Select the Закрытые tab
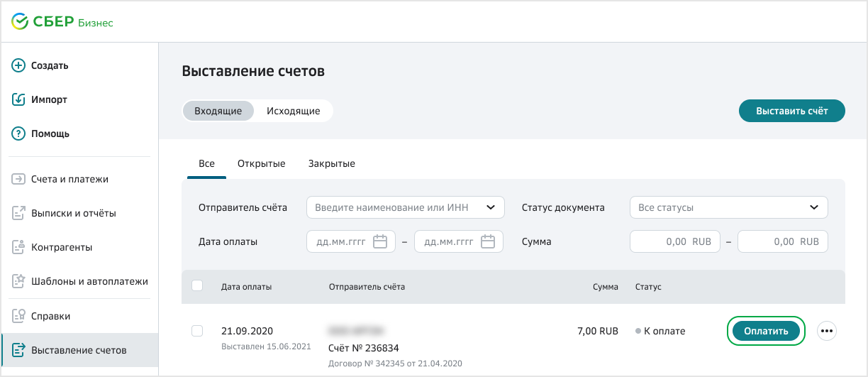 [331, 163]
